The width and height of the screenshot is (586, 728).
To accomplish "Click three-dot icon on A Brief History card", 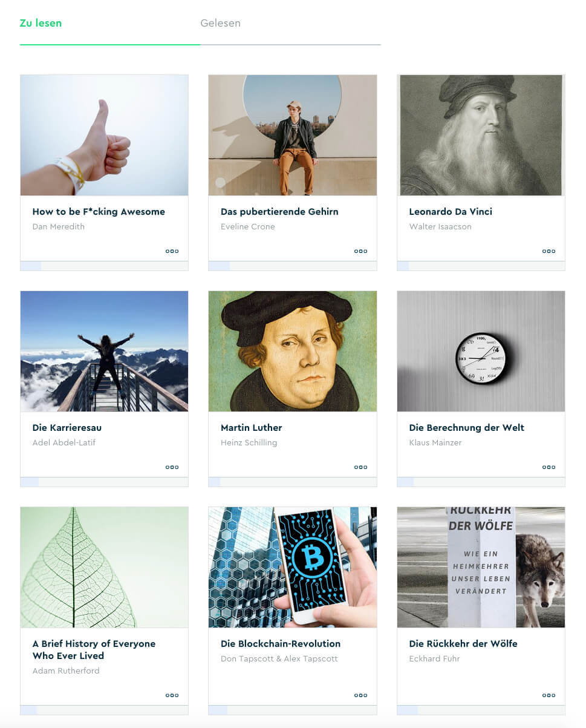I will (x=172, y=695).
